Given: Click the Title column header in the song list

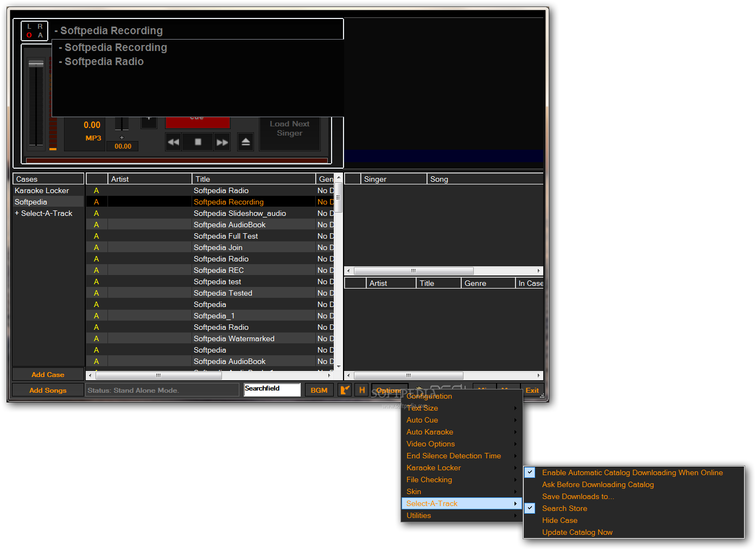Looking at the screenshot, I should [253, 178].
